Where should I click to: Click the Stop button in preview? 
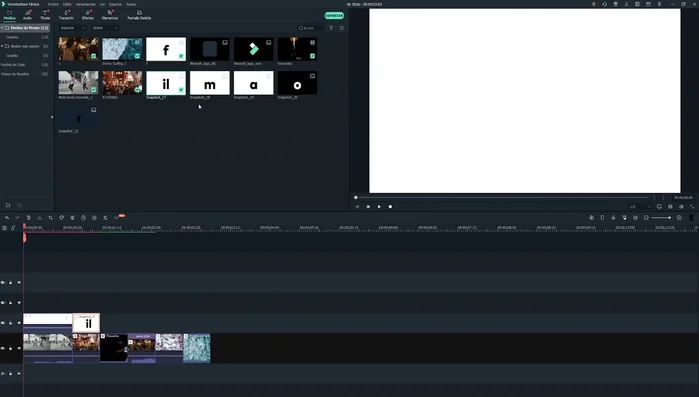click(x=390, y=207)
